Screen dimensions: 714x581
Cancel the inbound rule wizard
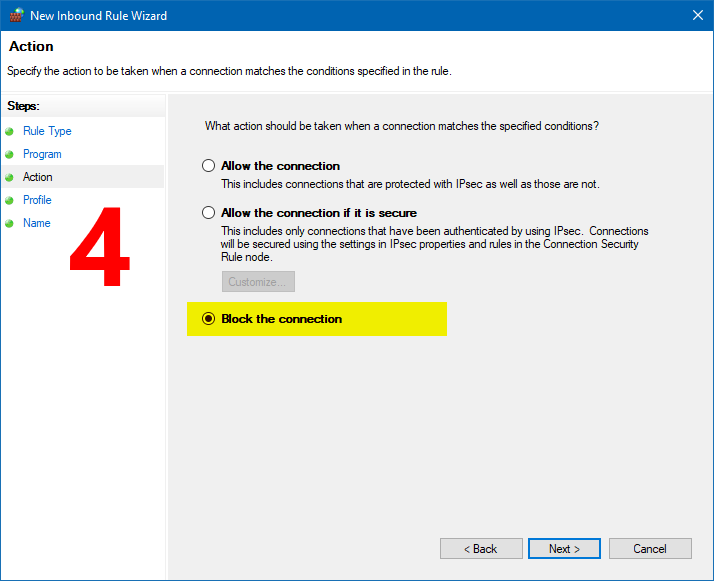coord(650,549)
